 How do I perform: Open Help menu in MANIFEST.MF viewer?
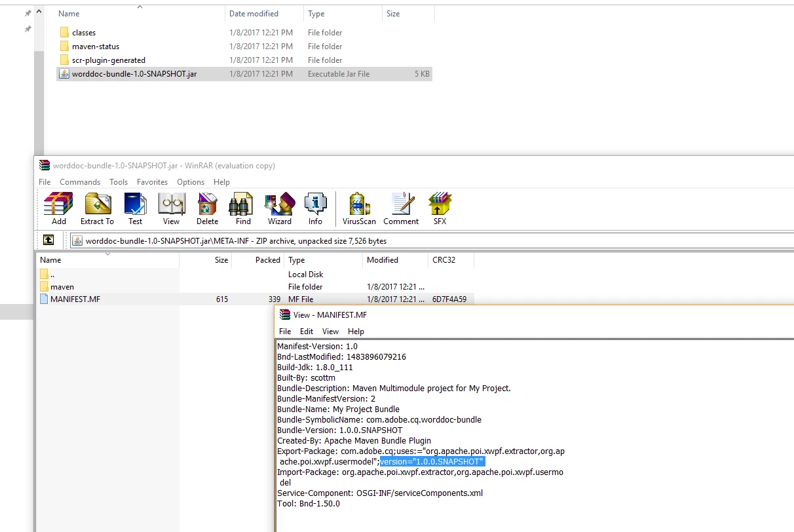click(356, 332)
